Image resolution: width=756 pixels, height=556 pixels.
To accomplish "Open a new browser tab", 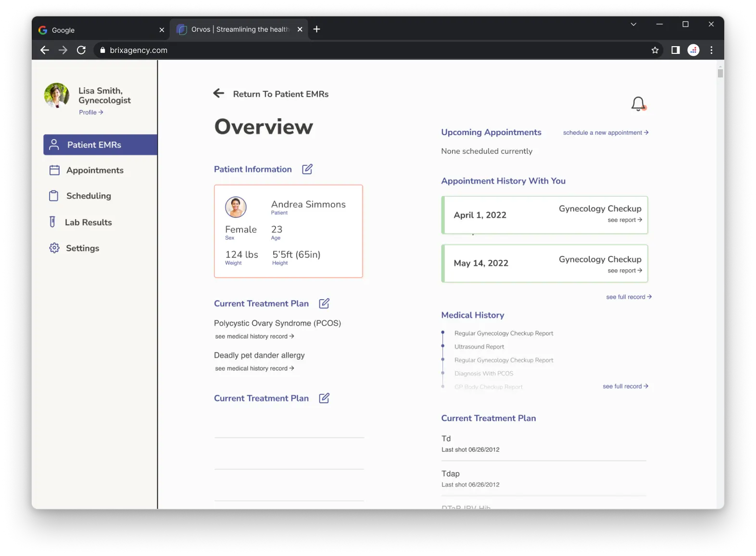I will pos(316,29).
